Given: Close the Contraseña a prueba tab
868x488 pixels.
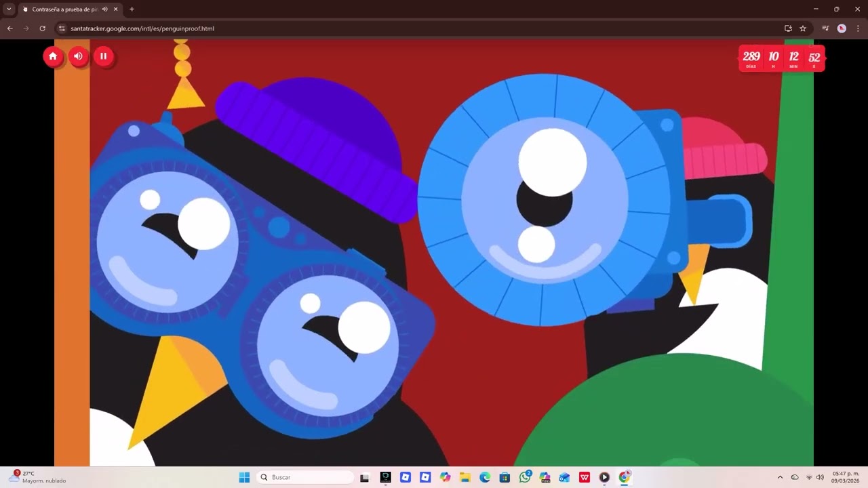Looking at the screenshot, I should [x=115, y=9].
